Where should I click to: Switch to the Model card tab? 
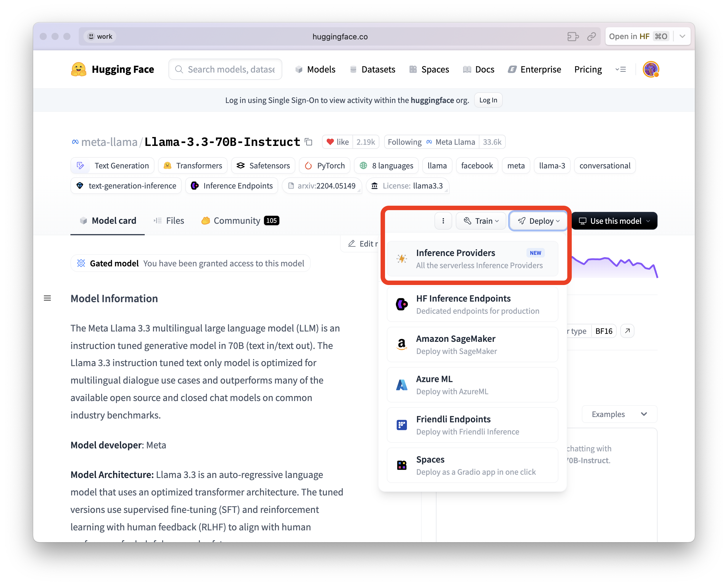pos(108,220)
